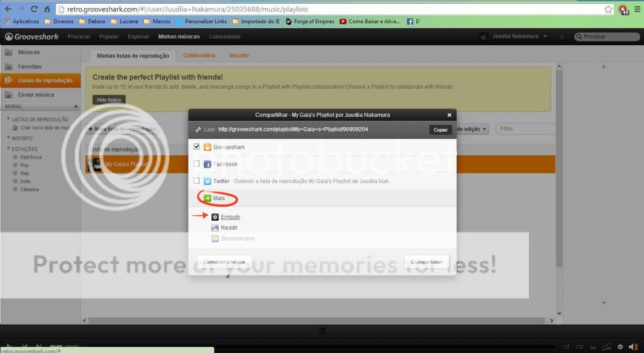644x353 pixels.
Task: Mute using the player volume icon
Action: [631, 347]
